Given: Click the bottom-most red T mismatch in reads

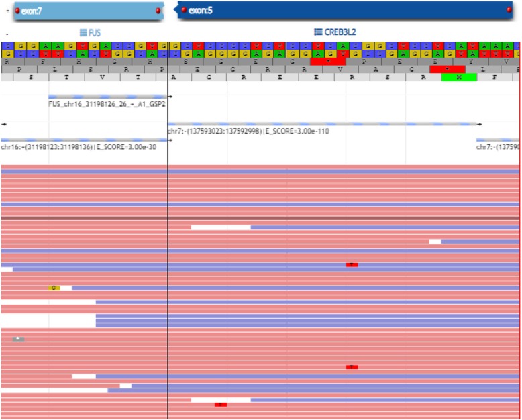Looking at the screenshot, I should point(221,405).
